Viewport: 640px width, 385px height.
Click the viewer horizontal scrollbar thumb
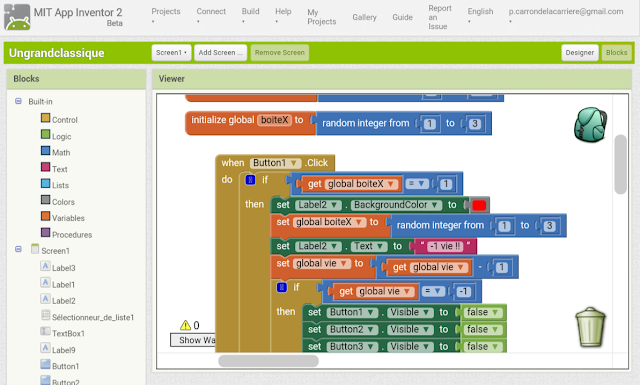click(269, 361)
